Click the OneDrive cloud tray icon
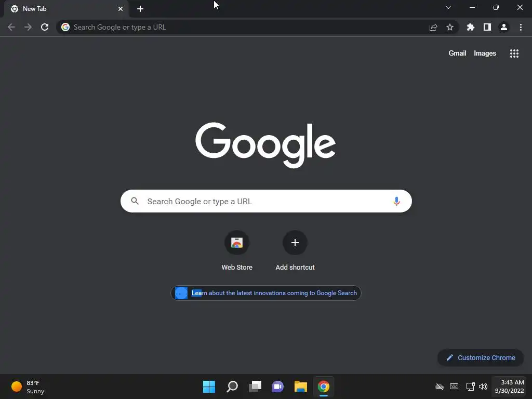The width and height of the screenshot is (532, 399). pyautogui.click(x=440, y=387)
